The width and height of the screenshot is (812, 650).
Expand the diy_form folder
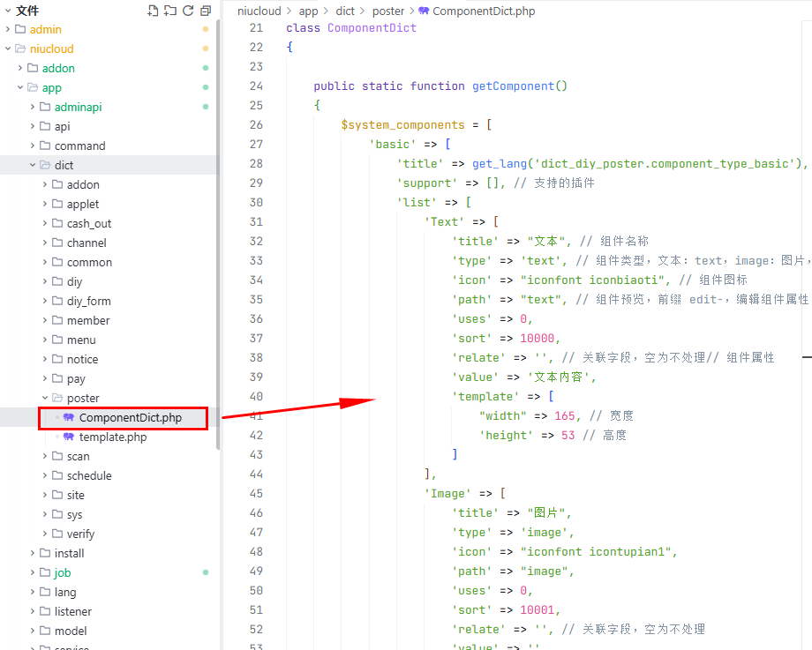[45, 301]
